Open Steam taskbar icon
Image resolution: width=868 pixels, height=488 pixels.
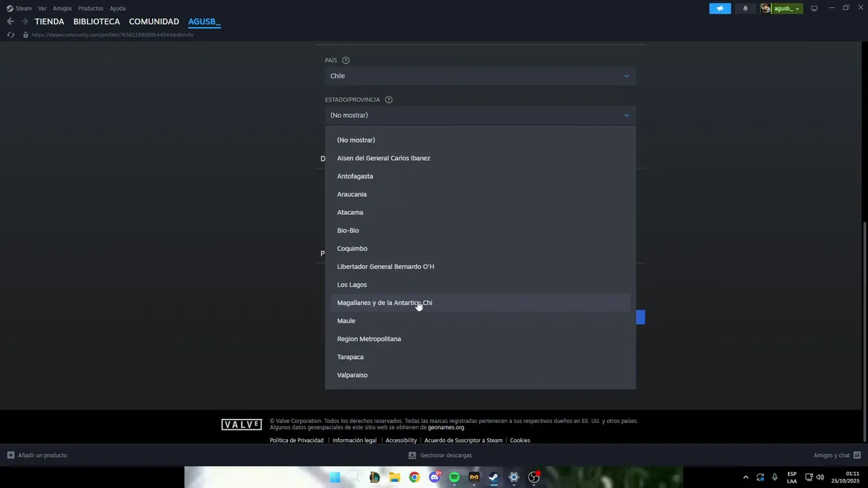[494, 477]
